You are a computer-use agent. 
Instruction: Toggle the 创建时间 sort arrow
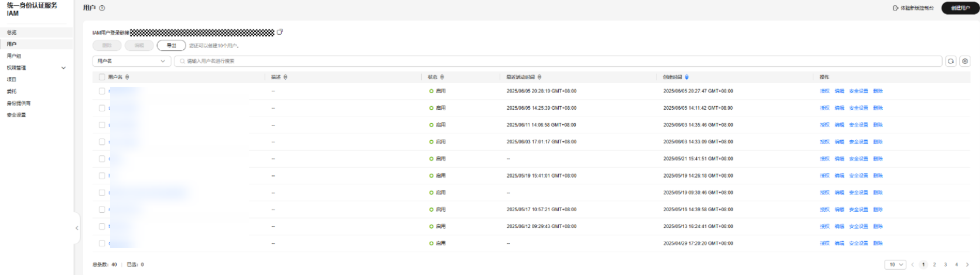pos(687,77)
